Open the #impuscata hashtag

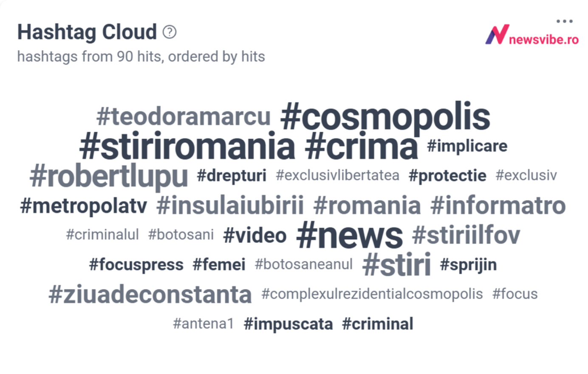[x=288, y=324]
